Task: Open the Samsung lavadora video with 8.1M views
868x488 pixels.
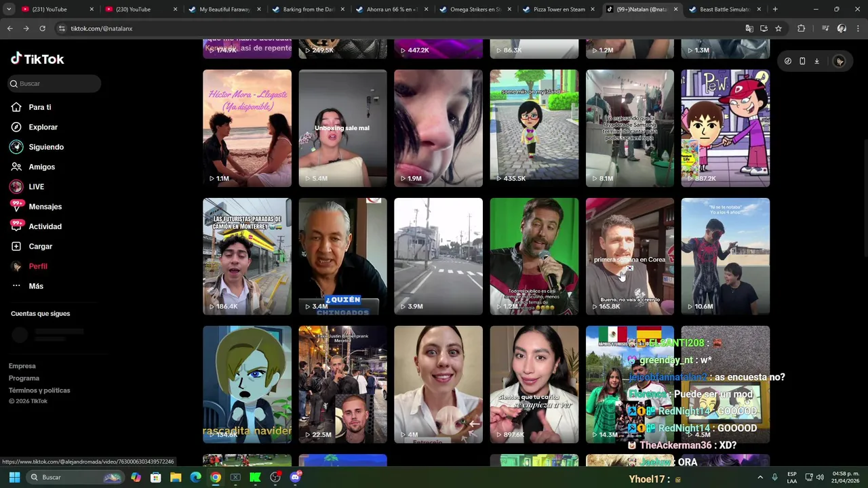Action: [x=630, y=128]
